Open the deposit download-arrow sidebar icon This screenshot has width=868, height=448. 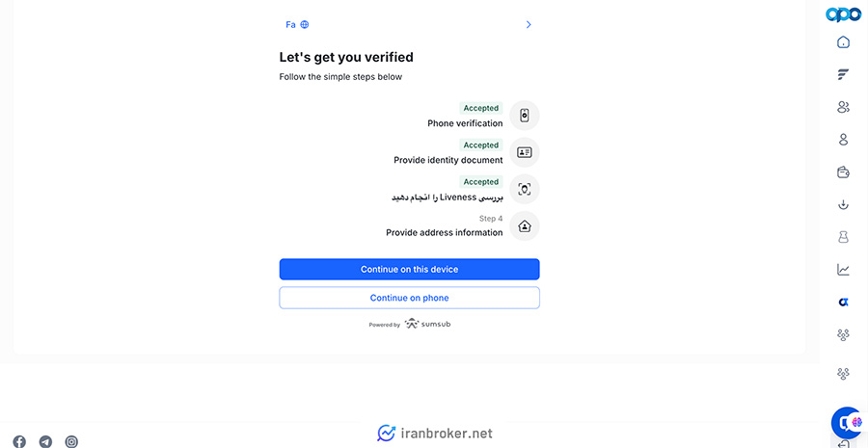tap(843, 205)
